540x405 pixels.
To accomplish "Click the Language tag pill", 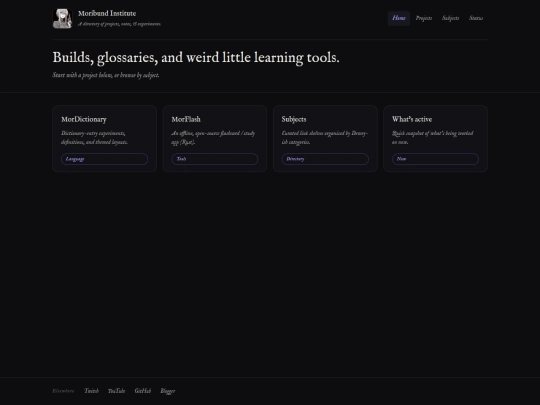I will pos(104,159).
